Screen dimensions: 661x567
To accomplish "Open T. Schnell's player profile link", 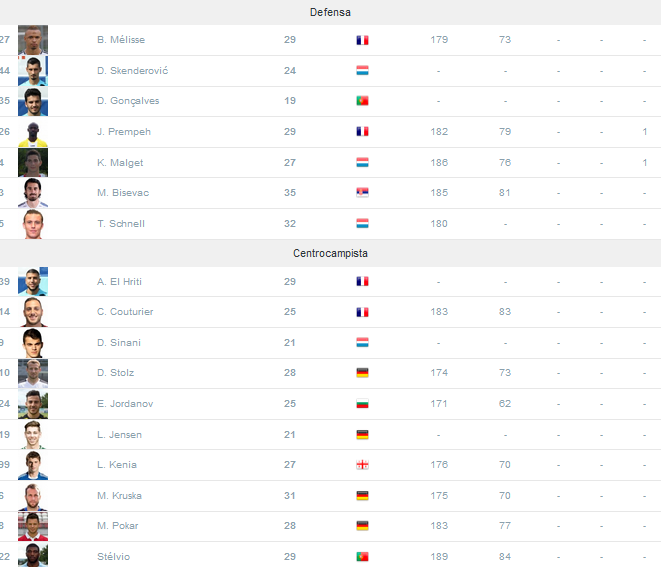I will coord(121,224).
